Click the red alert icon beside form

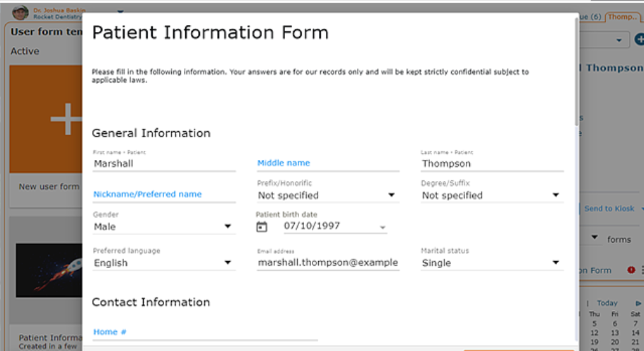[x=631, y=270]
